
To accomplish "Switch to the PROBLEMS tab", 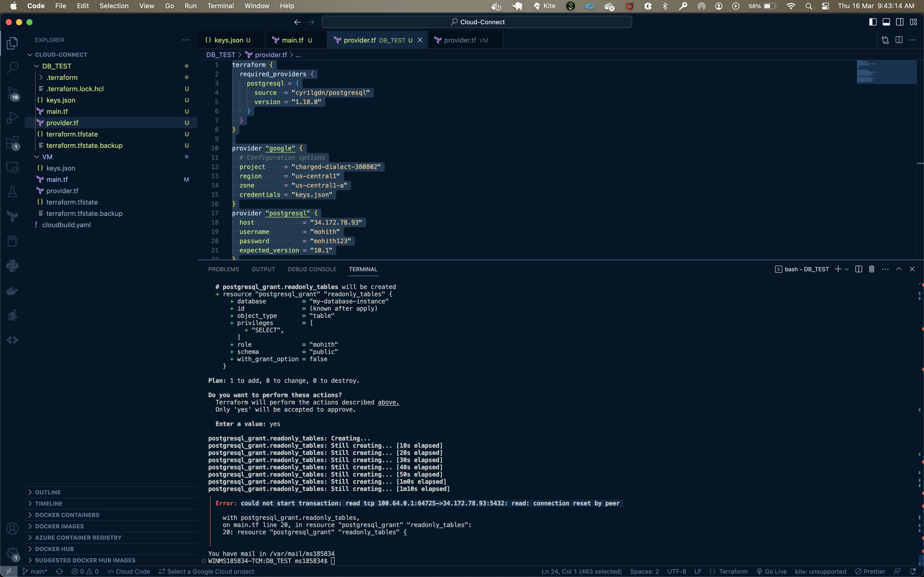I will pyautogui.click(x=223, y=269).
